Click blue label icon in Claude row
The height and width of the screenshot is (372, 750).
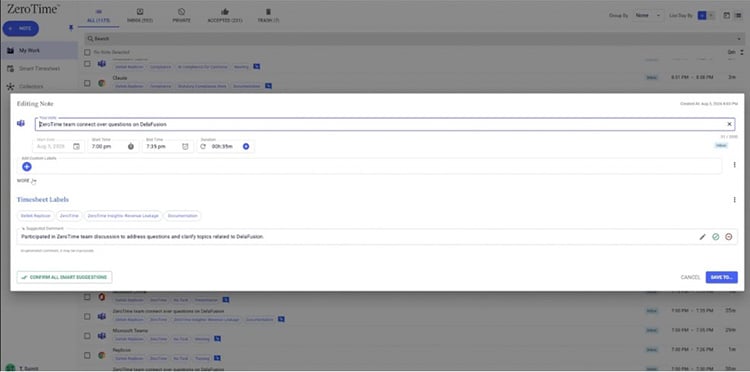268,86
